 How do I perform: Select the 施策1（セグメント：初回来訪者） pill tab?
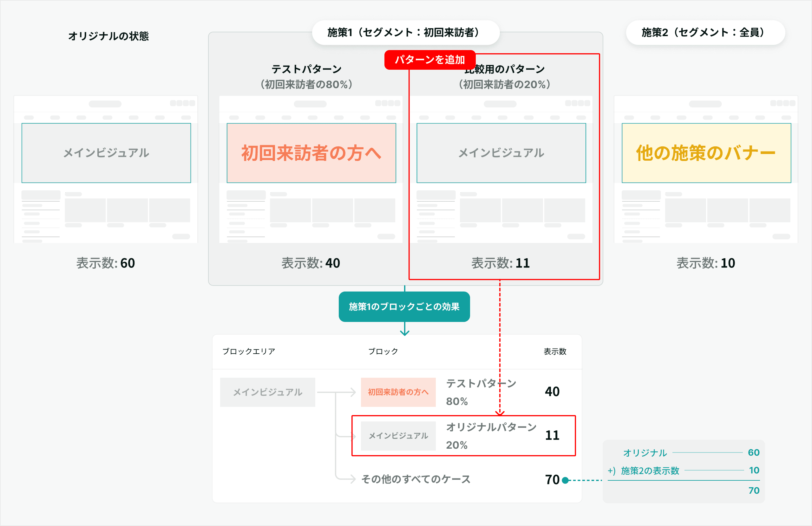point(405,32)
